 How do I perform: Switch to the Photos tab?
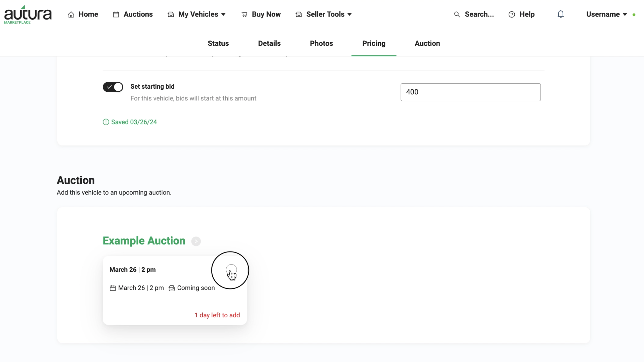click(x=321, y=43)
